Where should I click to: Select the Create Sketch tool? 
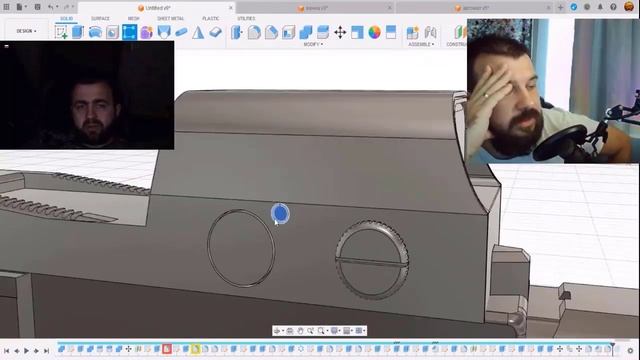tap(61, 32)
